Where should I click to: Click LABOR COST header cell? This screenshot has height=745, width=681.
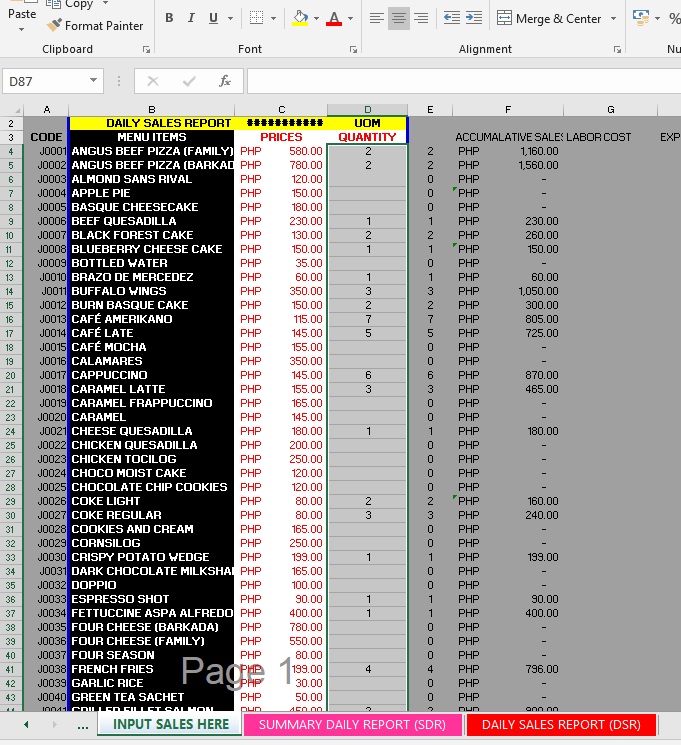point(610,137)
